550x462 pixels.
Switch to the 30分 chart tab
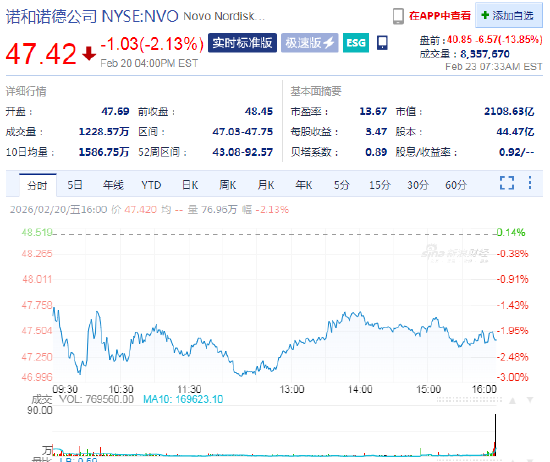coord(418,185)
